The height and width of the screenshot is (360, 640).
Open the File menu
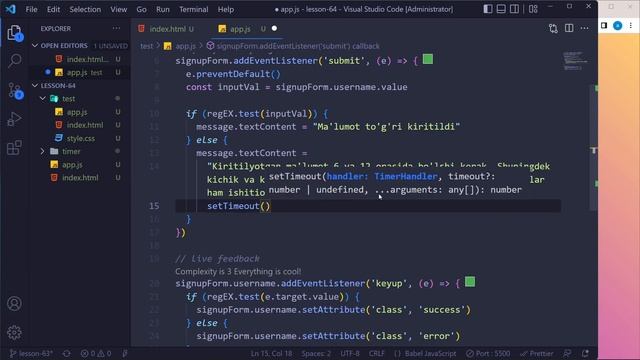(x=31, y=9)
